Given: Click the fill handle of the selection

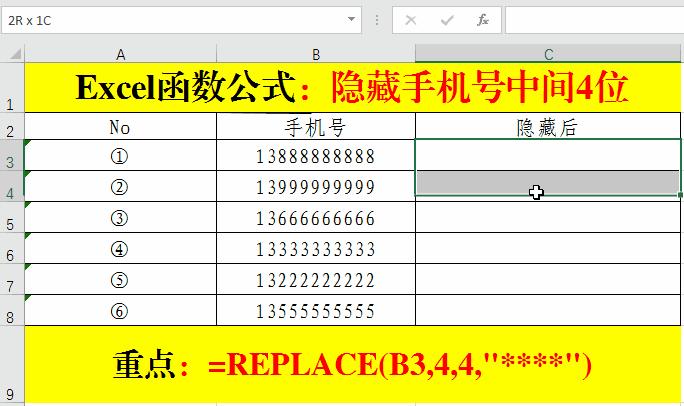Looking at the screenshot, I should click(681, 195).
